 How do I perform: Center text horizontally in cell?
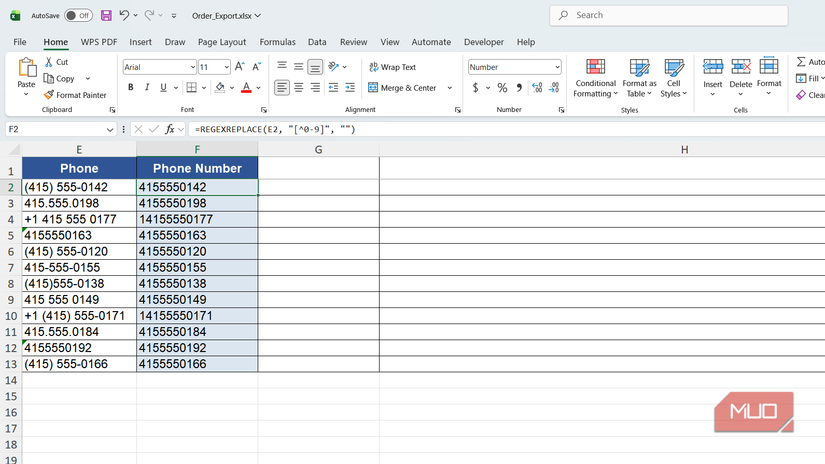(x=298, y=87)
